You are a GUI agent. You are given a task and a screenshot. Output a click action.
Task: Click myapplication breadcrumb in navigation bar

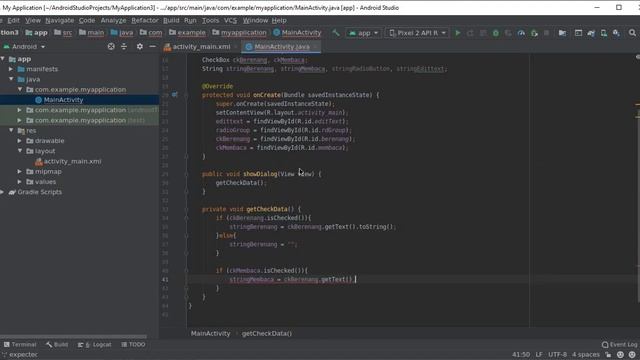(239, 33)
